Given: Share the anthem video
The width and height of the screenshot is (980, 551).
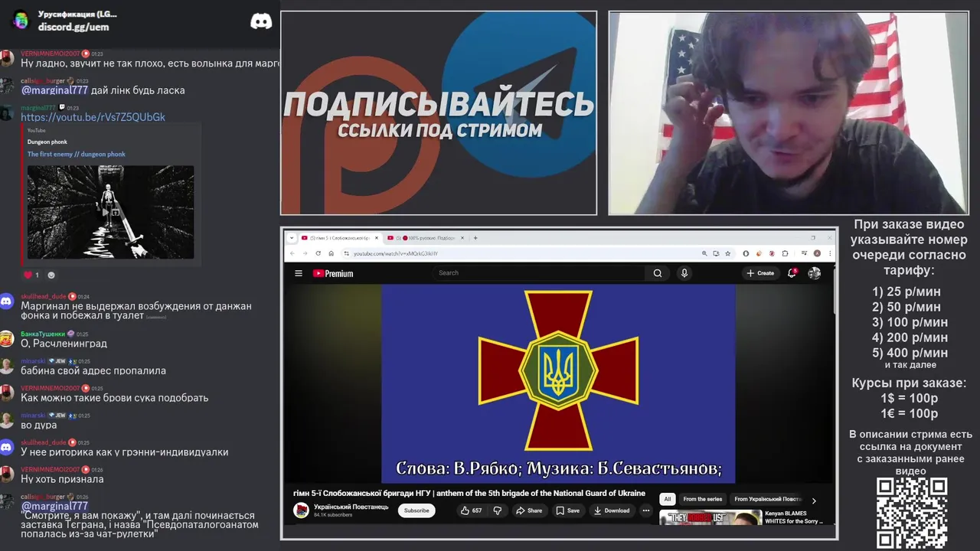Looking at the screenshot, I should click(x=529, y=510).
